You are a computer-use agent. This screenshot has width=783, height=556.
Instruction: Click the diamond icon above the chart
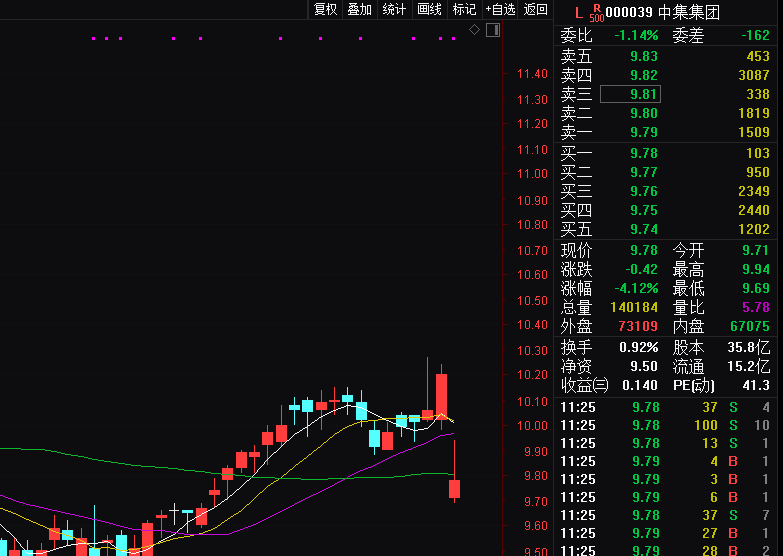474,30
